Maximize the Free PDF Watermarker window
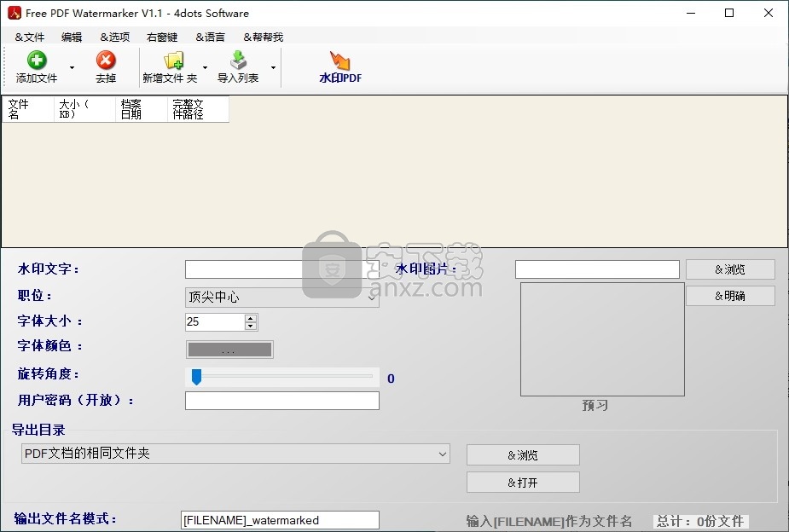789x532 pixels. pos(729,13)
